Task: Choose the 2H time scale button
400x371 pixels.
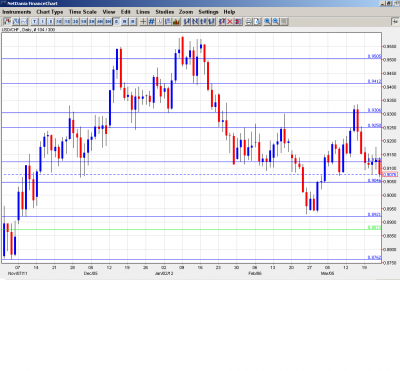Action: pyautogui.click(x=92, y=22)
